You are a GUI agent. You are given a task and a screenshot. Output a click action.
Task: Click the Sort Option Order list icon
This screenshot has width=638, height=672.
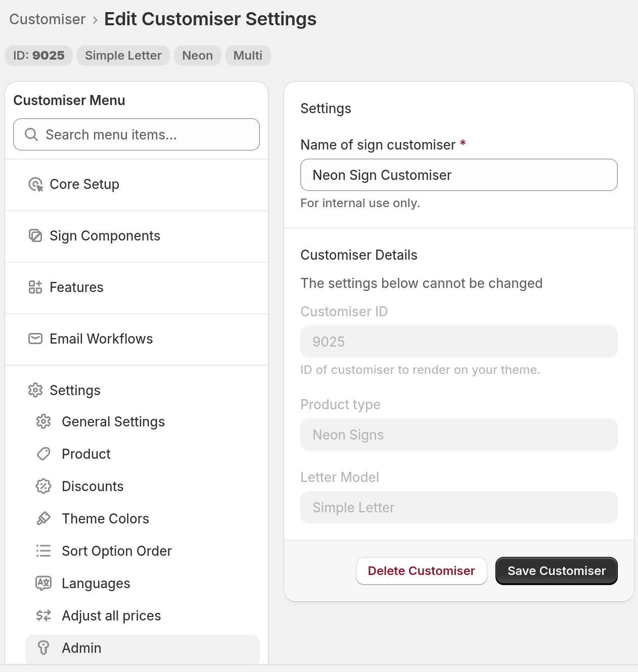(43, 551)
